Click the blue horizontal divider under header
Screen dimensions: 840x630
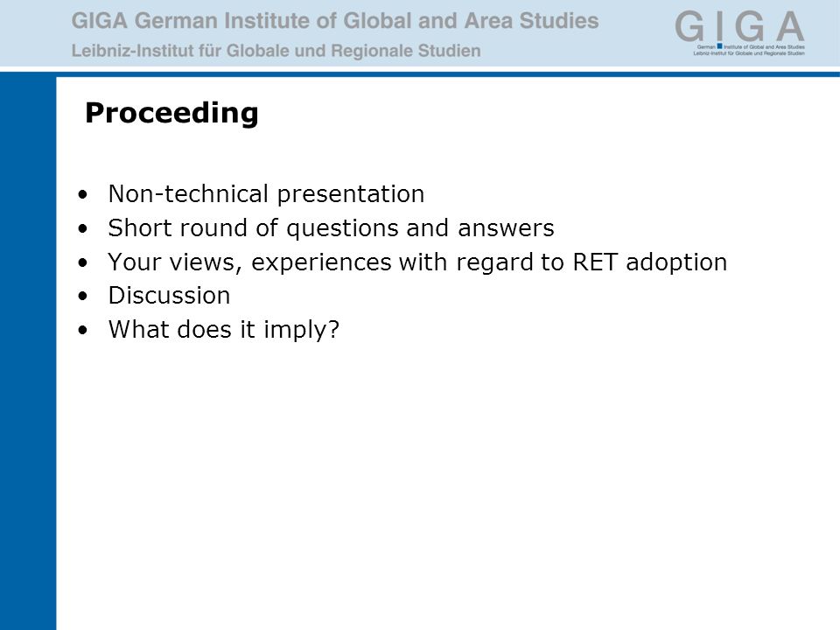pos(420,74)
